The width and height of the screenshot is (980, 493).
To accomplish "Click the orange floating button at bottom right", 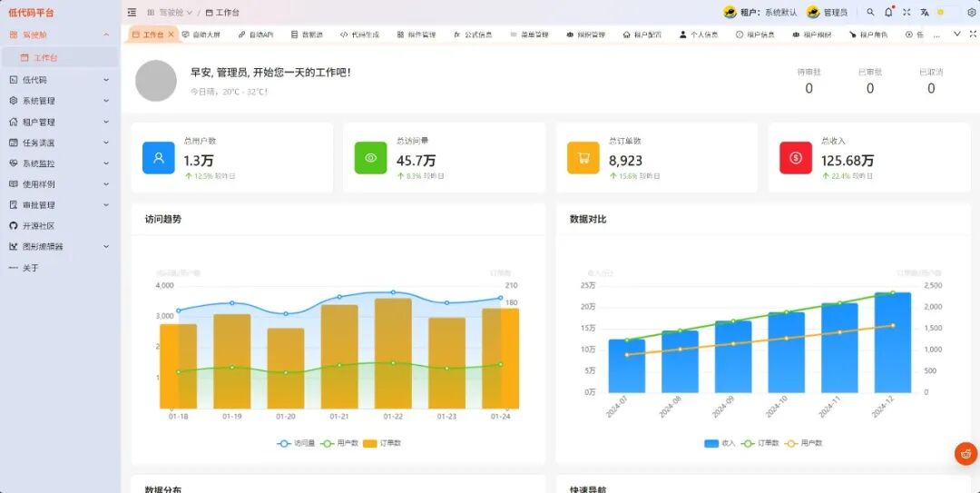I will click(966, 454).
